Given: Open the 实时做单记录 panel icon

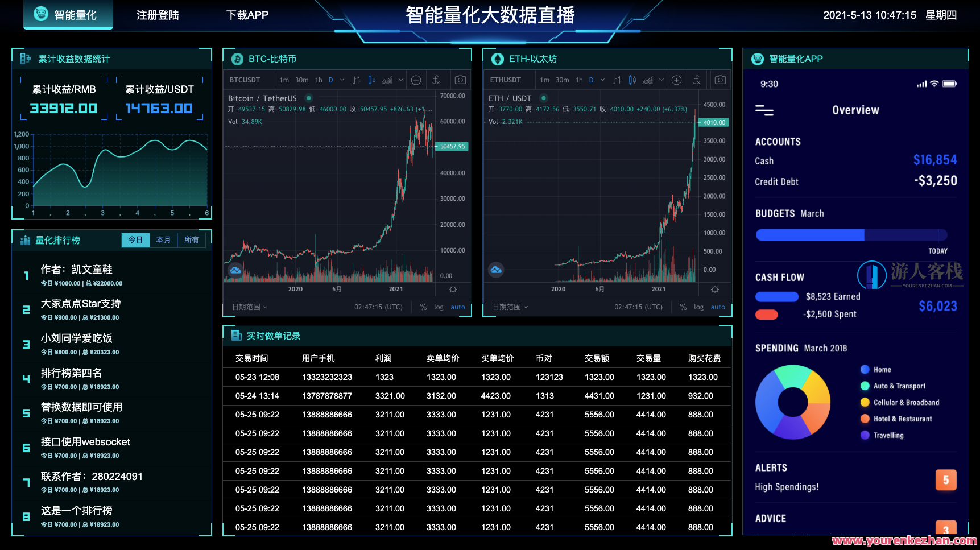Looking at the screenshot, I should [x=236, y=335].
